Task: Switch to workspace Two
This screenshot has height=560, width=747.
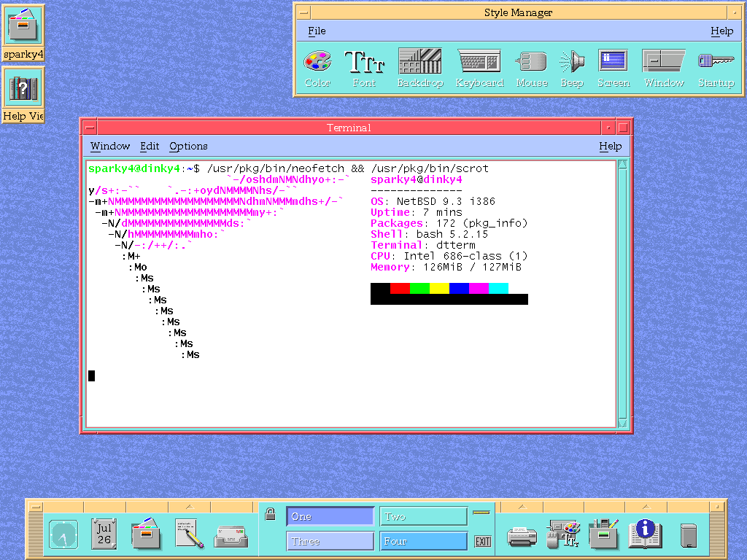Action: [x=423, y=516]
